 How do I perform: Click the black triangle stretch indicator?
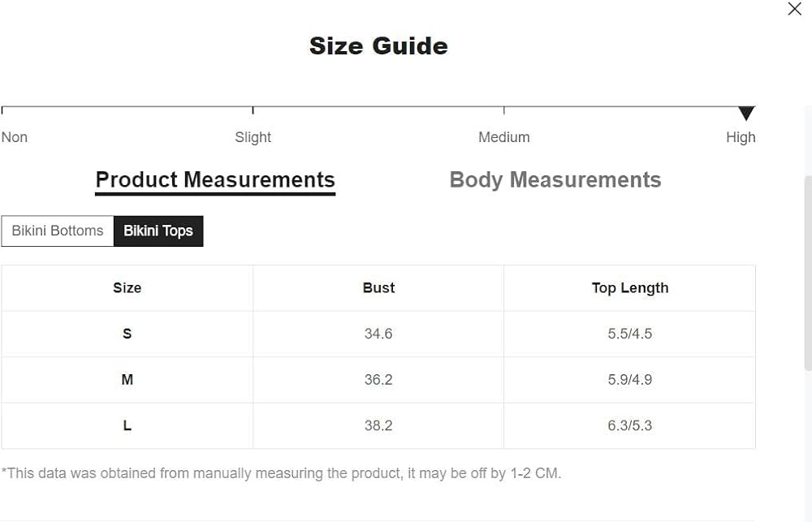coord(746,114)
